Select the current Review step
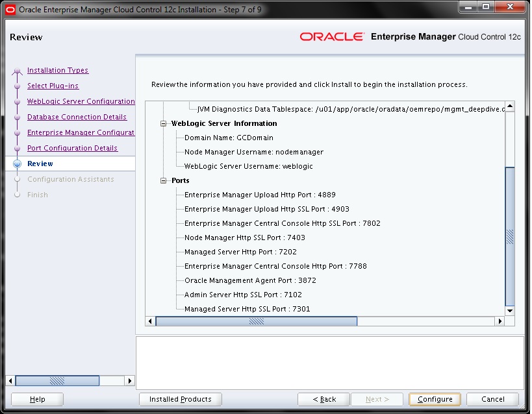 [x=40, y=164]
